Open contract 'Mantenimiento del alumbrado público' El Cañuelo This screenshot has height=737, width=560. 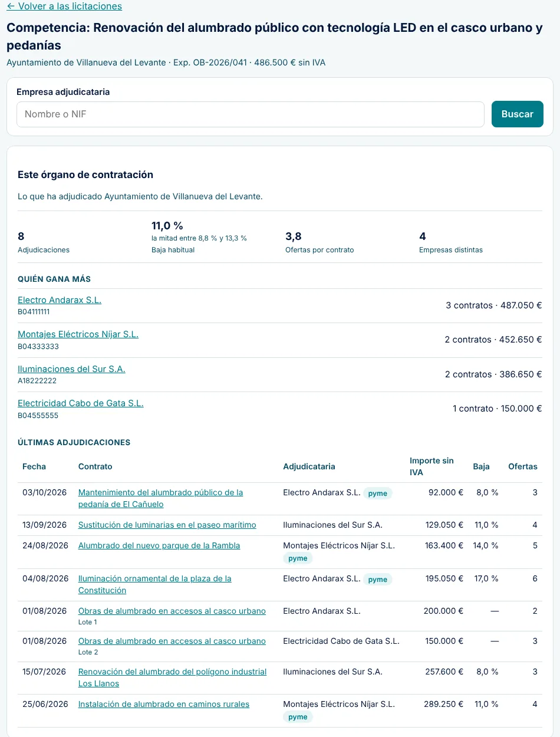160,498
